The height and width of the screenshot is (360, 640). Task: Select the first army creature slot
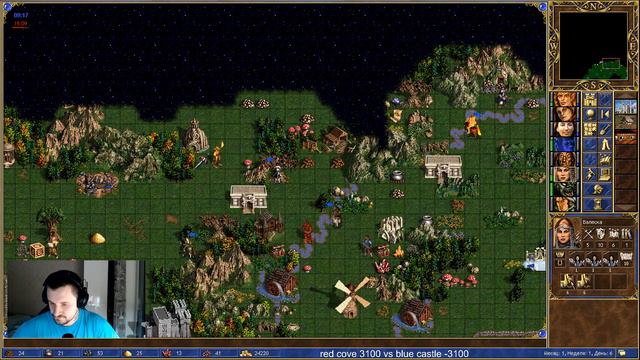pos(576,259)
